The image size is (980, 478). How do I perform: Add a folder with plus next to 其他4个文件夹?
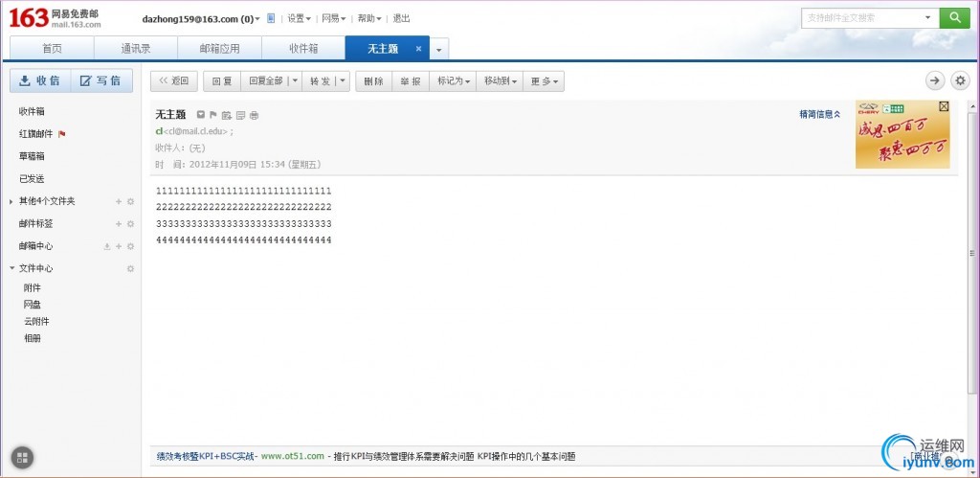tap(119, 201)
